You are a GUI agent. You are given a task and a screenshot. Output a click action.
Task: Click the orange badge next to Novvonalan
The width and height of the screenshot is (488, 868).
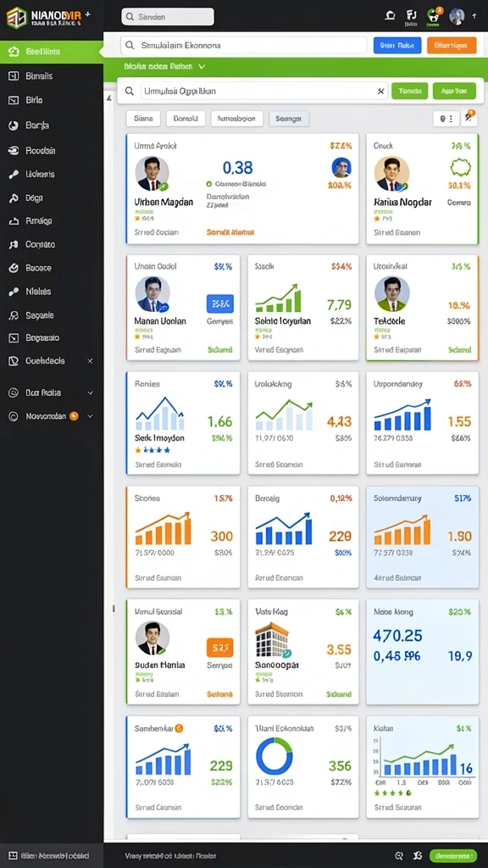pos(74,416)
